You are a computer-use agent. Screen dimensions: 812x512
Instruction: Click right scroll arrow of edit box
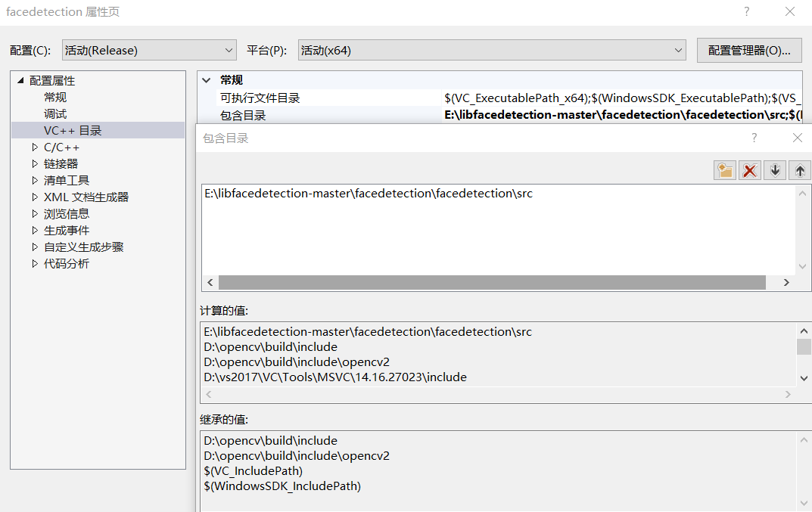(786, 282)
